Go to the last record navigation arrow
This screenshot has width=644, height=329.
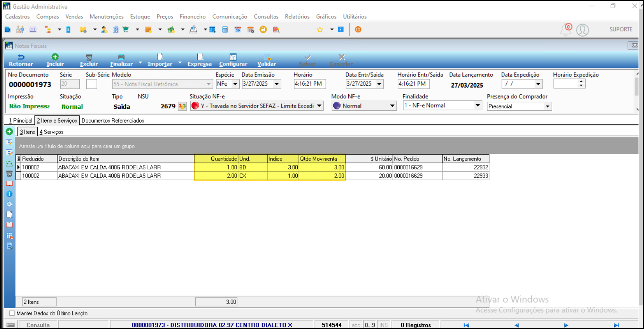pos(617,325)
